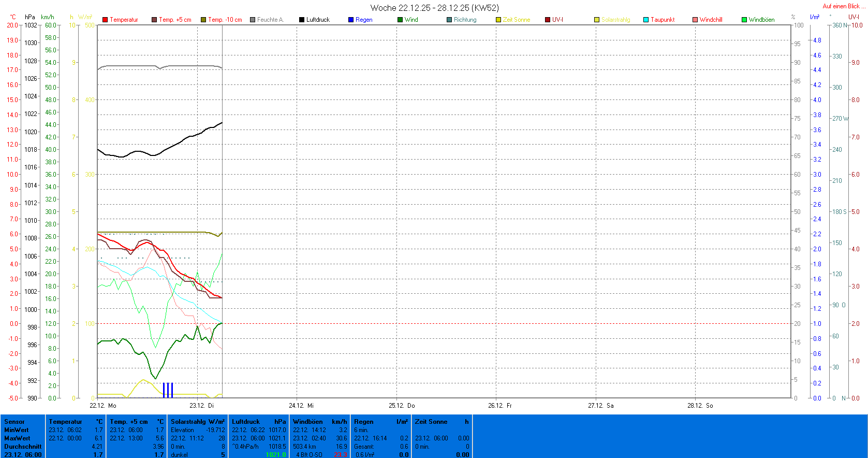Click the green Wind legend square

[400, 20]
